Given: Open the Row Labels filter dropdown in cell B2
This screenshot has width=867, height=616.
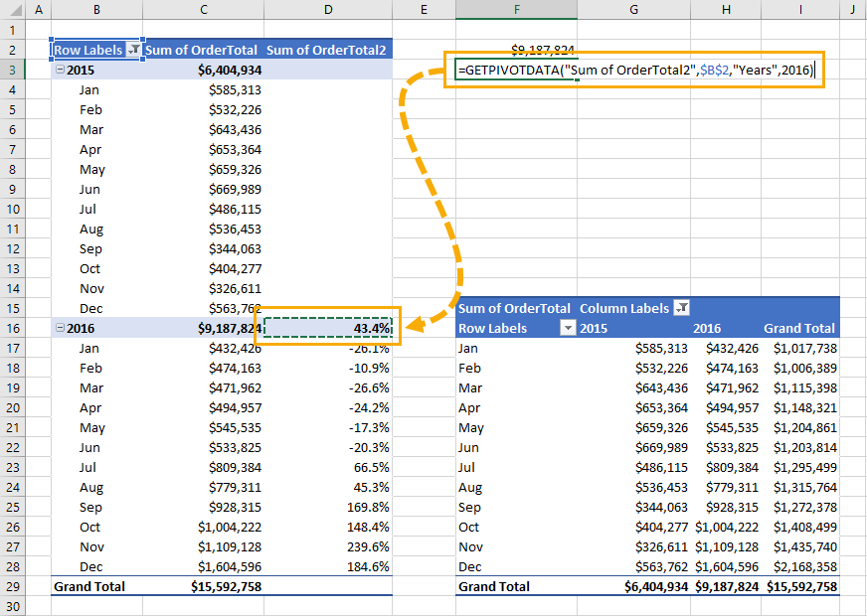Looking at the screenshot, I should (134, 50).
